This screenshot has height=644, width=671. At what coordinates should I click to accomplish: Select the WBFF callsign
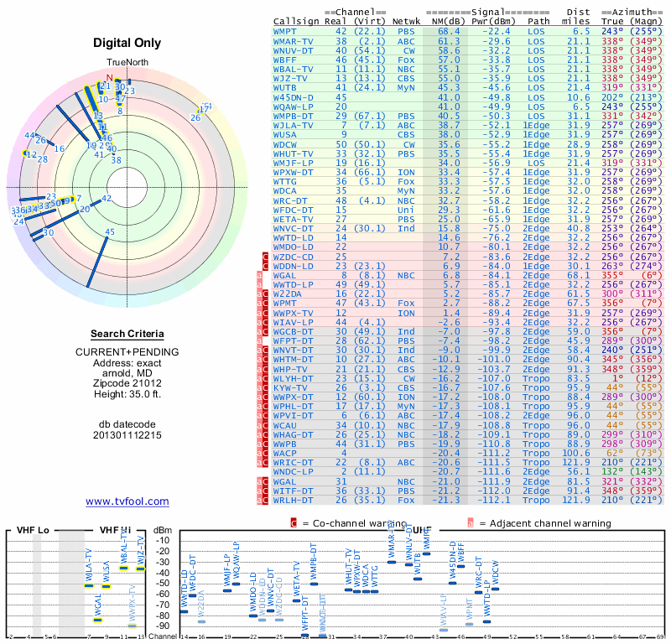284,60
